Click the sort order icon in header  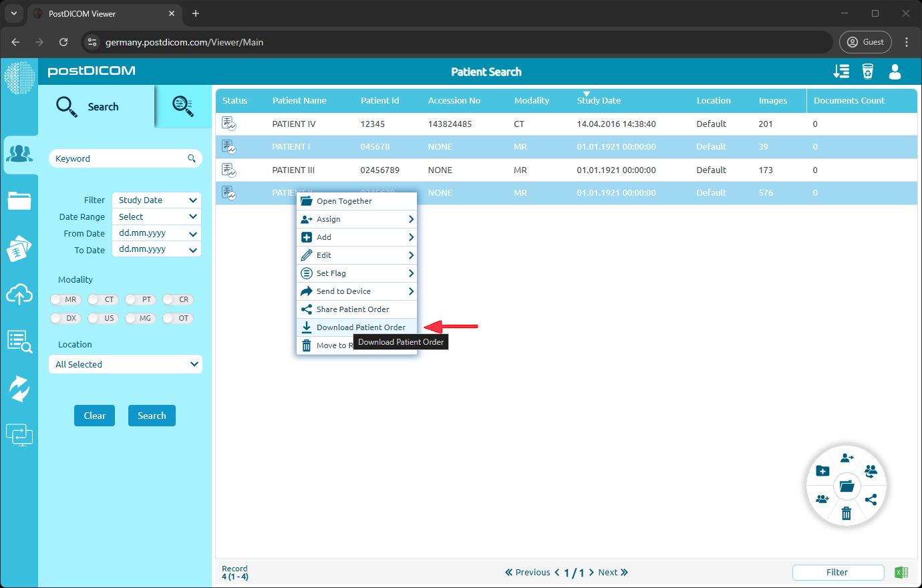(841, 71)
